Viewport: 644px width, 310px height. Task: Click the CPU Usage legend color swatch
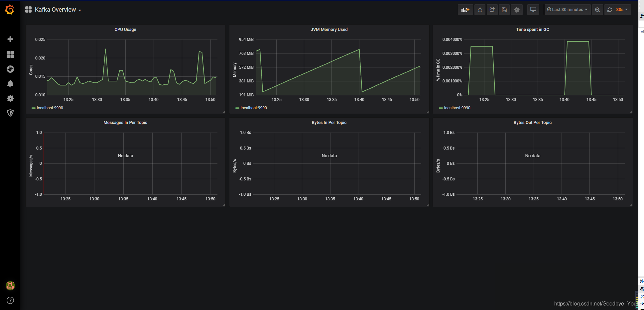(x=34, y=108)
